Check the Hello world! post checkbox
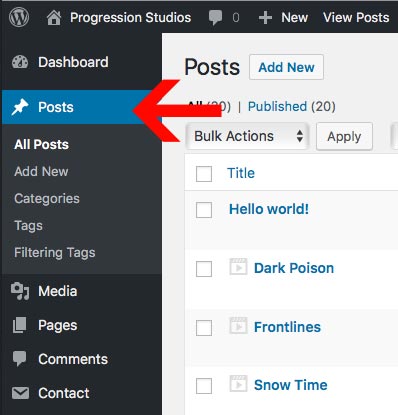The width and height of the screenshot is (398, 415). 204,210
